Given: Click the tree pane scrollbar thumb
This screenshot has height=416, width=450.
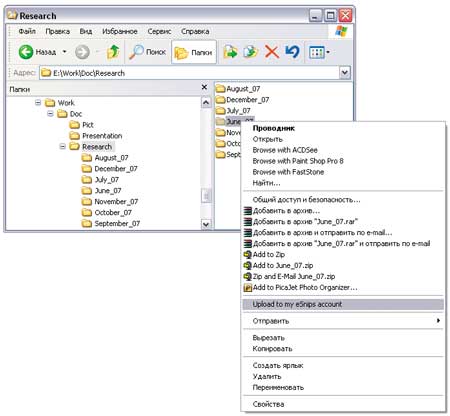Looking at the screenshot, I should [x=206, y=196].
